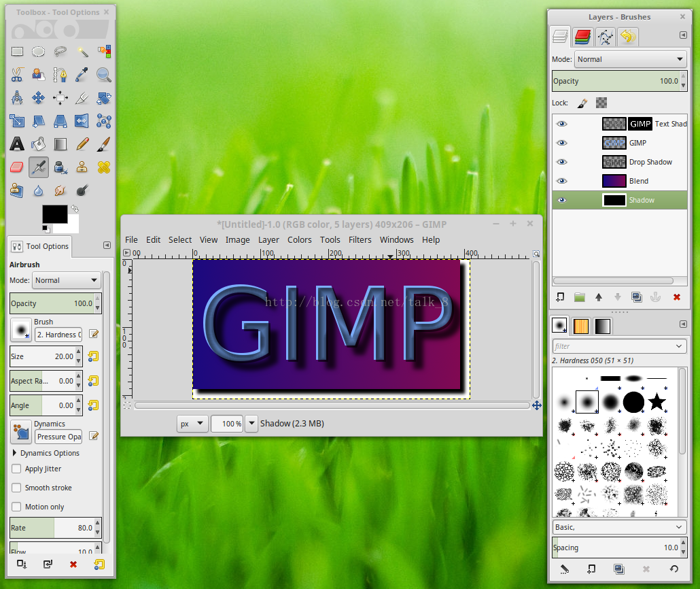Switch to the Paths tab
700x589 pixels.
(606, 37)
